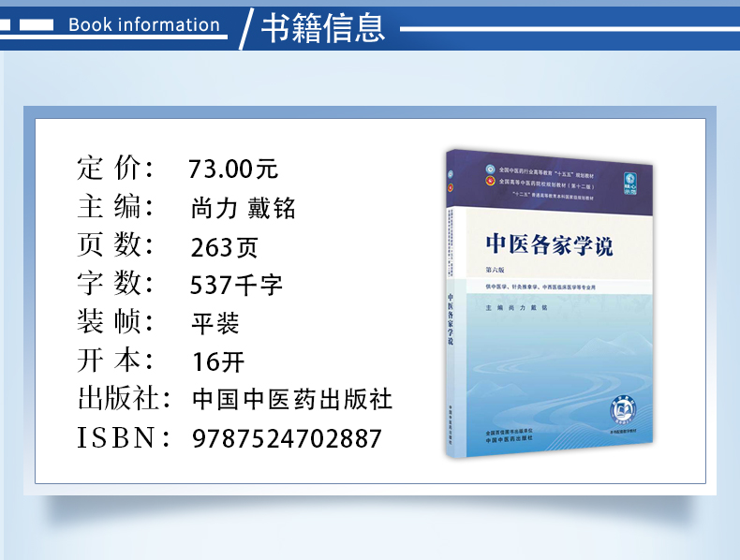This screenshot has width=740, height=560.
Task: Click the '主编:' label
Action: [x=115, y=207]
